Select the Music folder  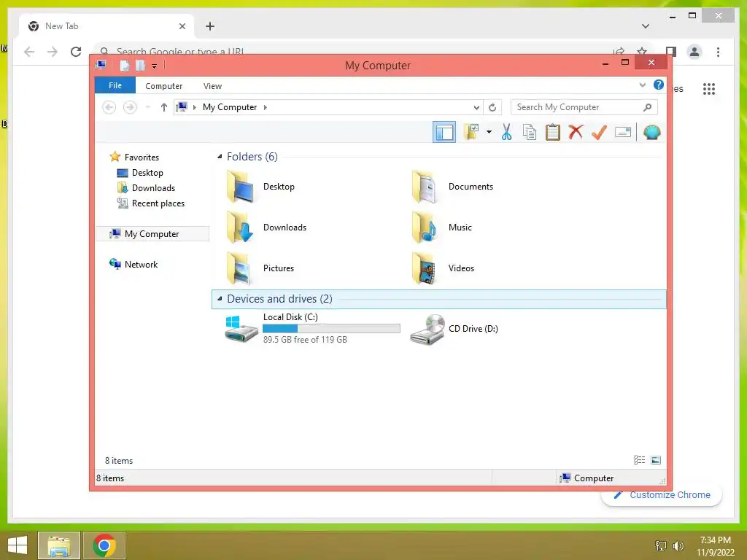click(443, 227)
